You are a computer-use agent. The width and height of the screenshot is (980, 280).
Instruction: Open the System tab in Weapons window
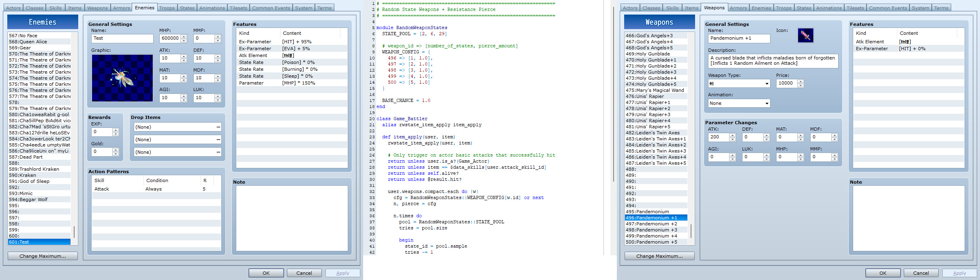coord(920,8)
